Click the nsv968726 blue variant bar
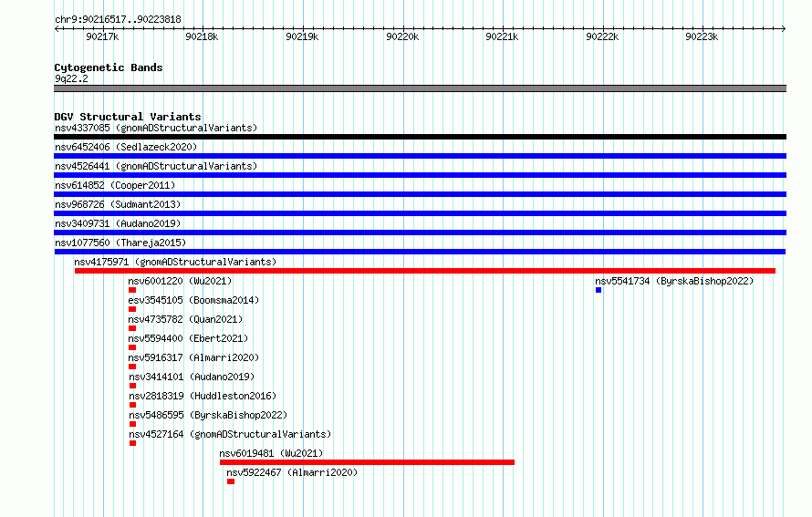 click(420, 213)
